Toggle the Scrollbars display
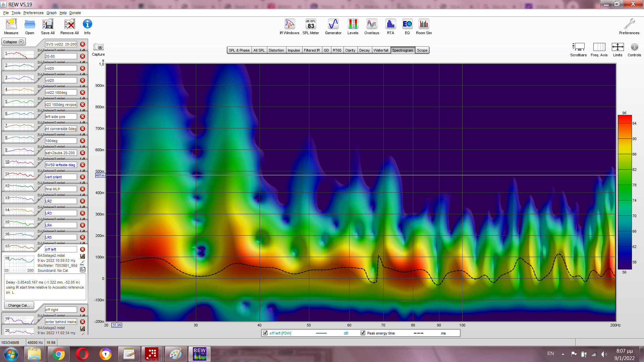 coord(578,47)
